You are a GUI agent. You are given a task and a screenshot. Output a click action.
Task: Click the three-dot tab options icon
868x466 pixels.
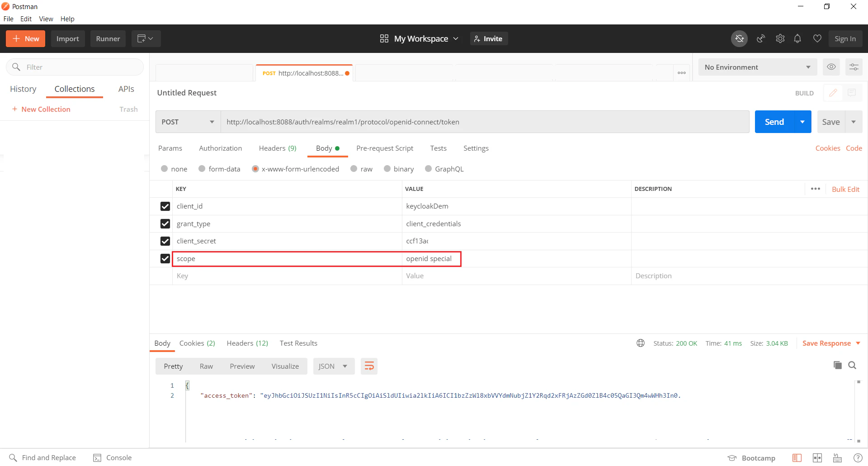pos(682,73)
